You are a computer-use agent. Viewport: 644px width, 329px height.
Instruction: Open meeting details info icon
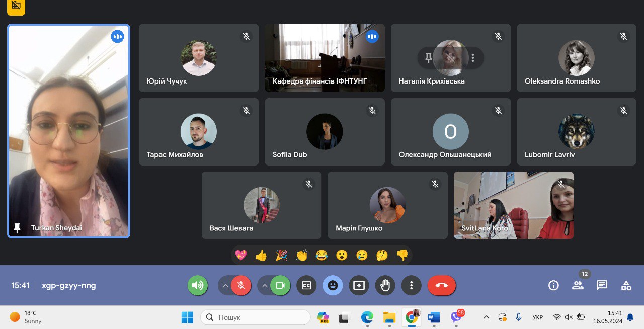553,285
